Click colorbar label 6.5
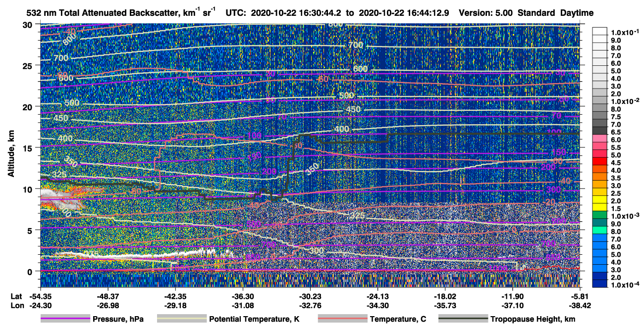644x330 pixels. (616, 132)
